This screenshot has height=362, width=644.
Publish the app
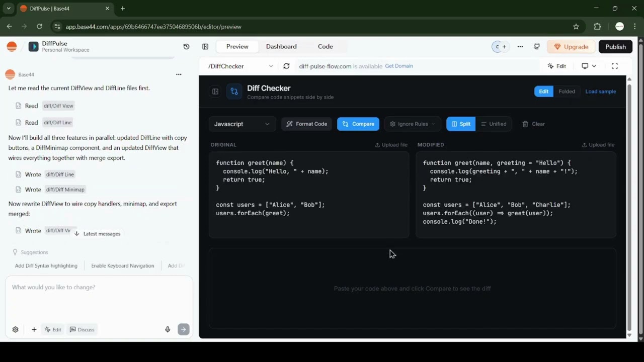pos(615,47)
